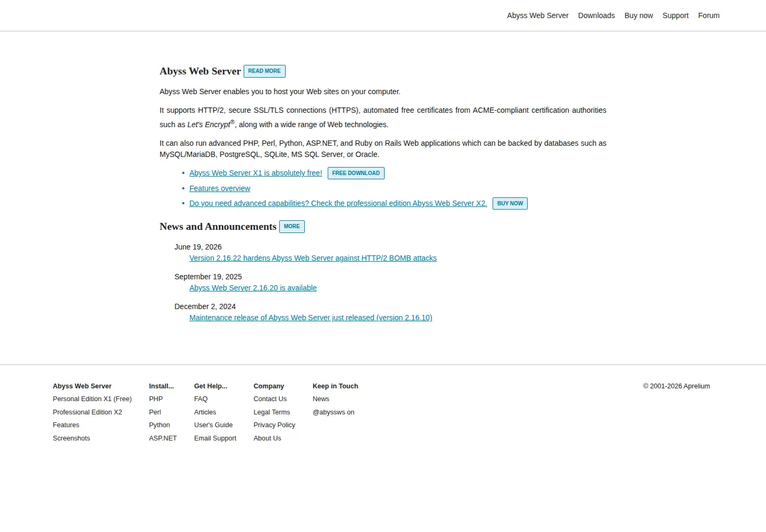Viewport: 766px width, 532px height.
Task: Open the professional edition X2 capabilities link
Action: (338, 203)
